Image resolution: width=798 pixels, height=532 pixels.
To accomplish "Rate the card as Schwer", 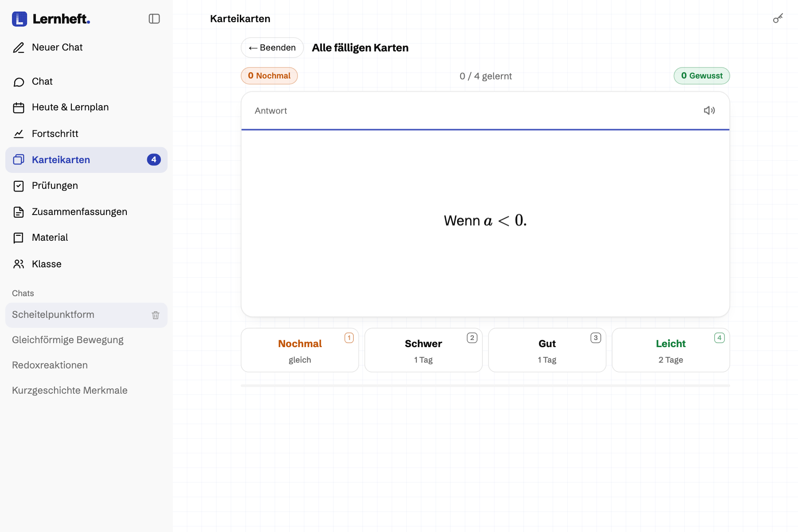I will [423, 350].
